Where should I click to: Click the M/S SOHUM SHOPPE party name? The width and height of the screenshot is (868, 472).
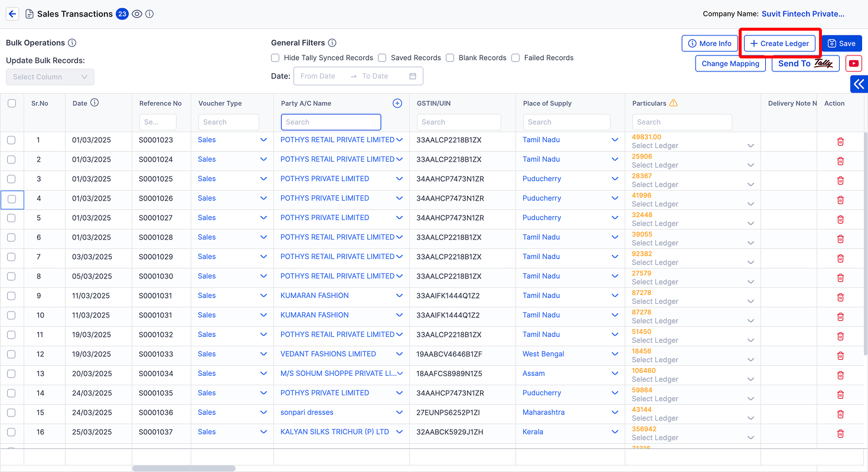338,373
